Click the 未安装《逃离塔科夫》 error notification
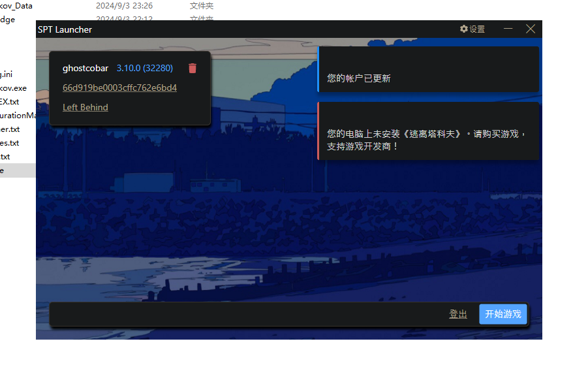This screenshot has width=588, height=369. pos(428,131)
